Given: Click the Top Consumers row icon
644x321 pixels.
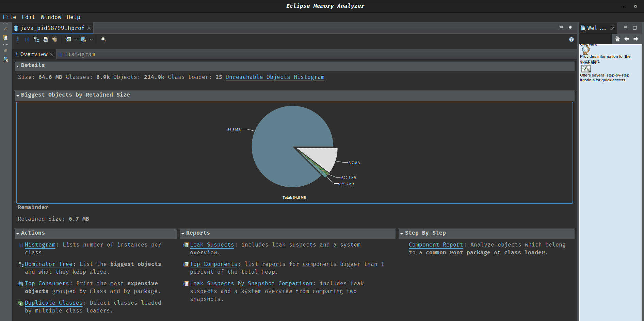Looking at the screenshot, I should pyautogui.click(x=21, y=284).
